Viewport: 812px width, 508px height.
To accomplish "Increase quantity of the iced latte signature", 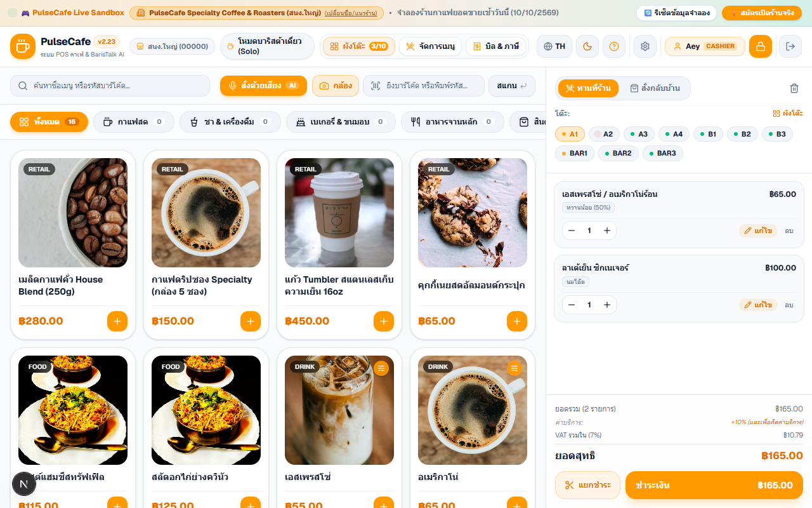I will point(607,305).
